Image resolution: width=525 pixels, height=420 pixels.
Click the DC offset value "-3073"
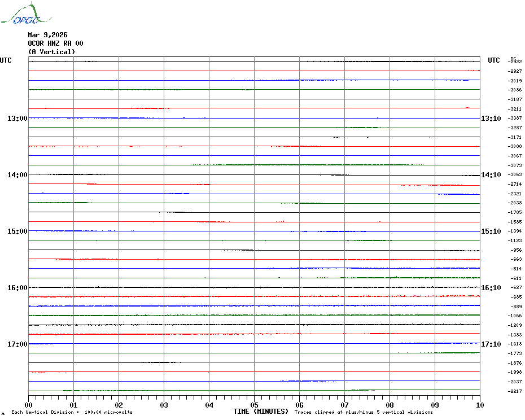[x=515, y=165]
